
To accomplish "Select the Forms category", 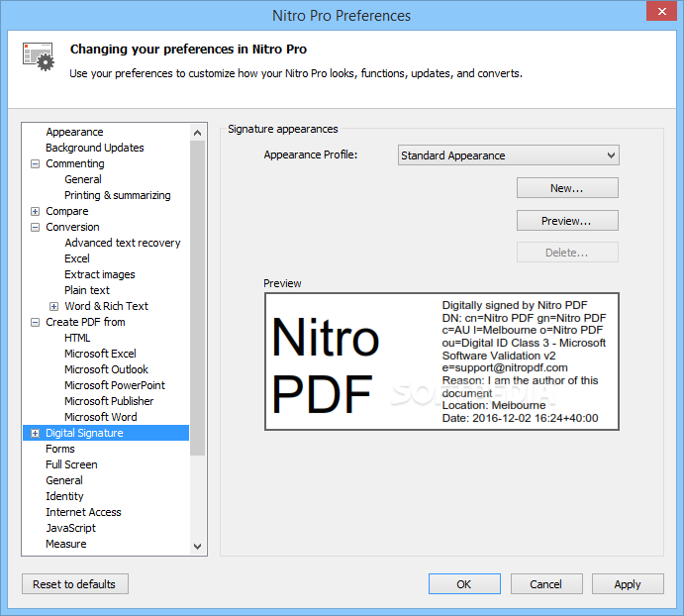I will [x=60, y=449].
